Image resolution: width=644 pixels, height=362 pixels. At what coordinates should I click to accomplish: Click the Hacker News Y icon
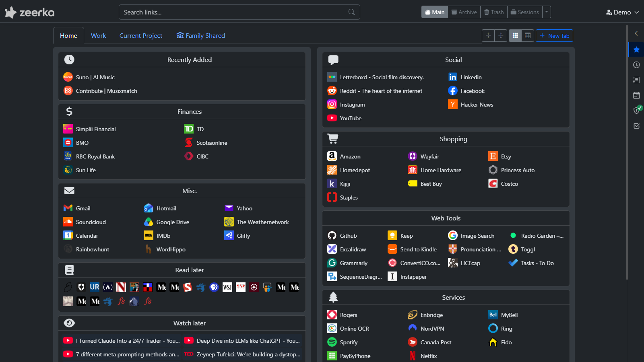pos(453,104)
